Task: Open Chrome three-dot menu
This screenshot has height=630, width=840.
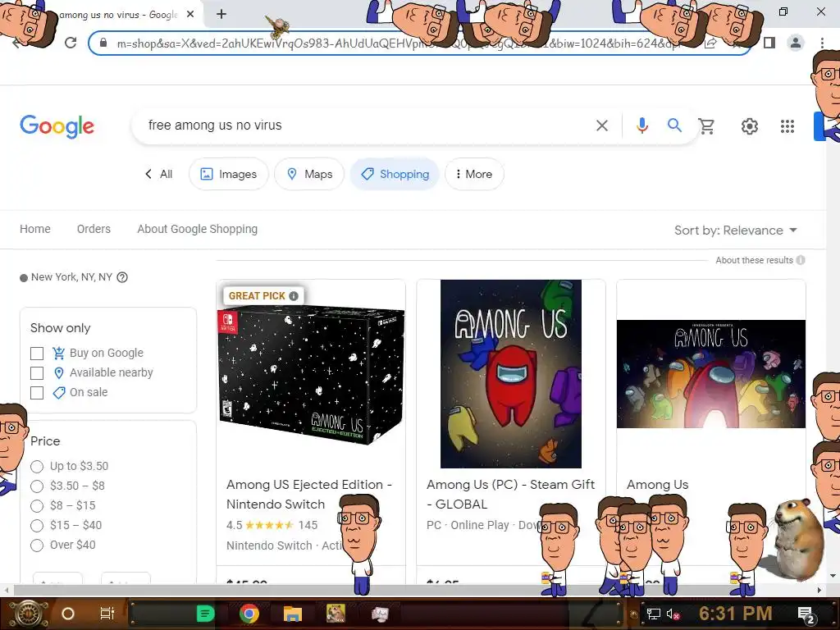Action: 822,43
